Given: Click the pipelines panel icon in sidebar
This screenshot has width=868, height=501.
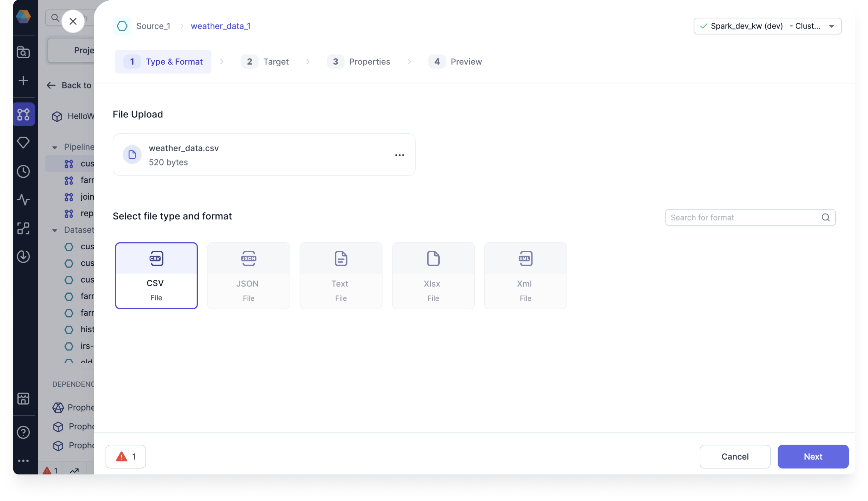Looking at the screenshot, I should click(x=24, y=114).
